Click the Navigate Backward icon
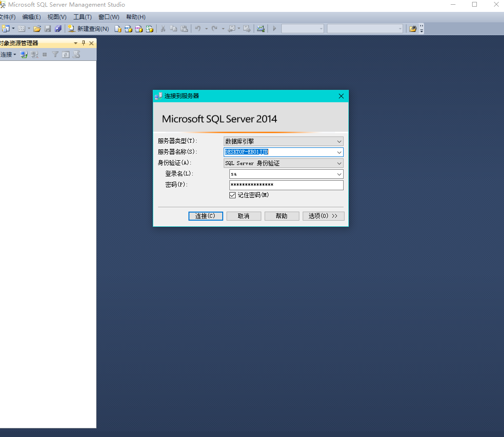The width and height of the screenshot is (504, 437). 231,29
